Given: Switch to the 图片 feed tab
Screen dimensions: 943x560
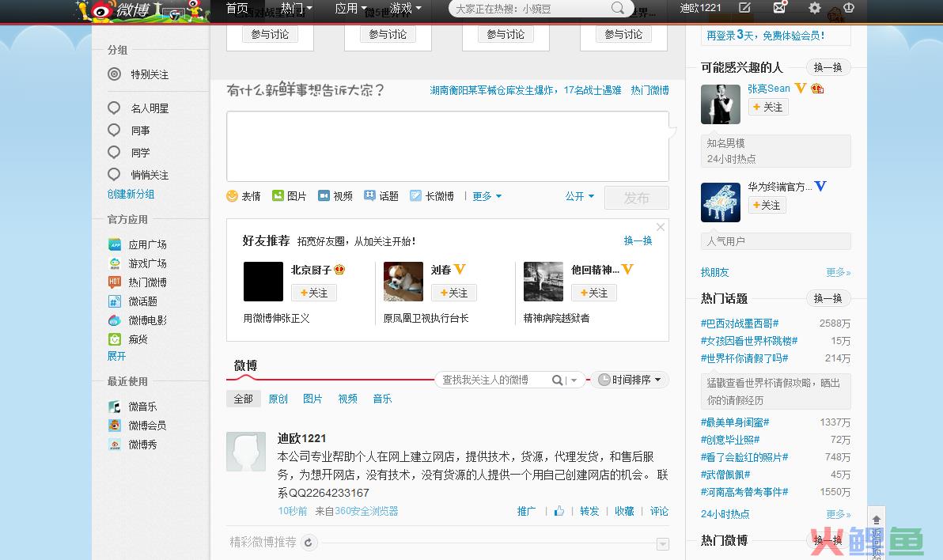Looking at the screenshot, I should coord(312,399).
